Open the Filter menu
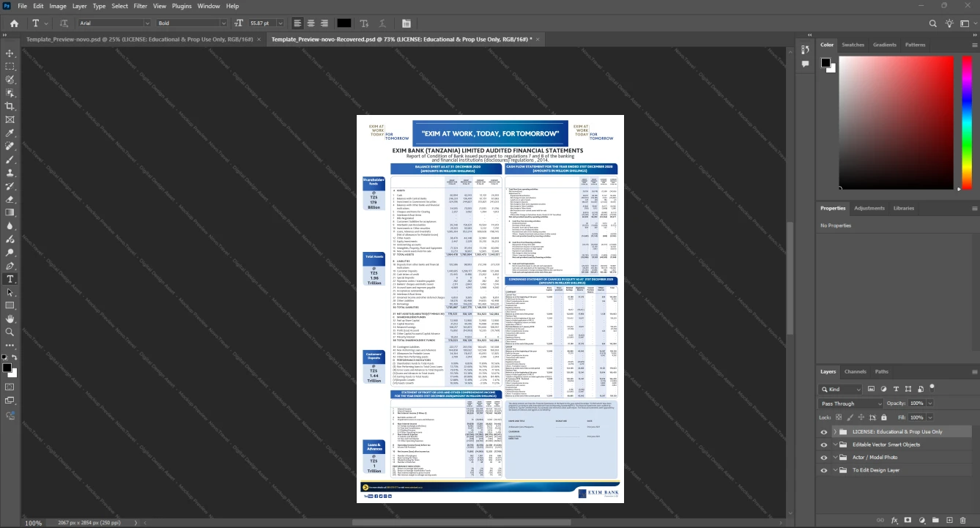The height and width of the screenshot is (528, 980). pos(140,6)
